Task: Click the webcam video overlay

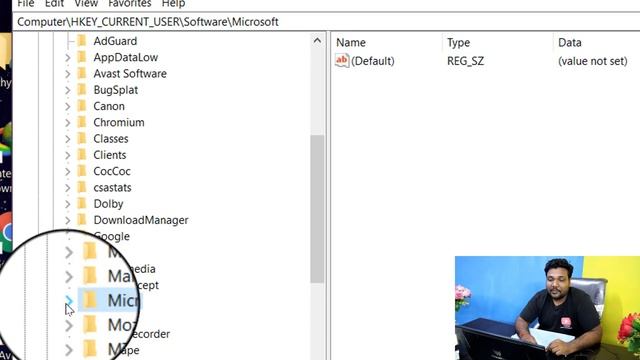Action: click(547, 308)
